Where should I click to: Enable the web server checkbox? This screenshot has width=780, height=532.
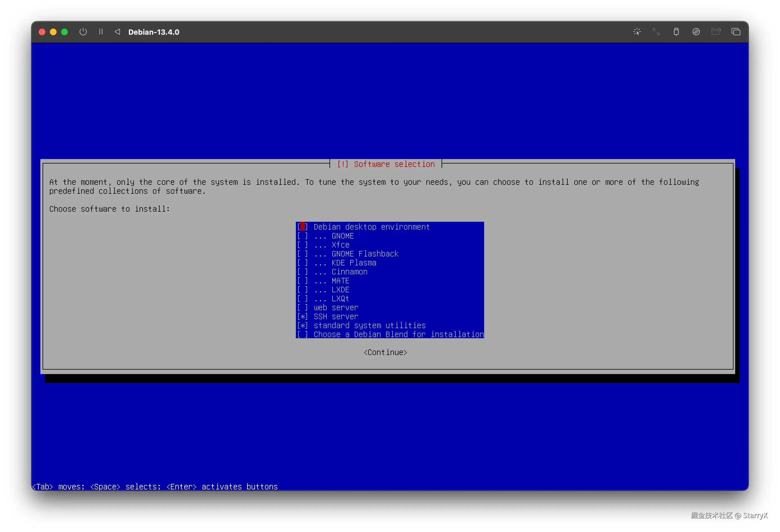point(302,308)
